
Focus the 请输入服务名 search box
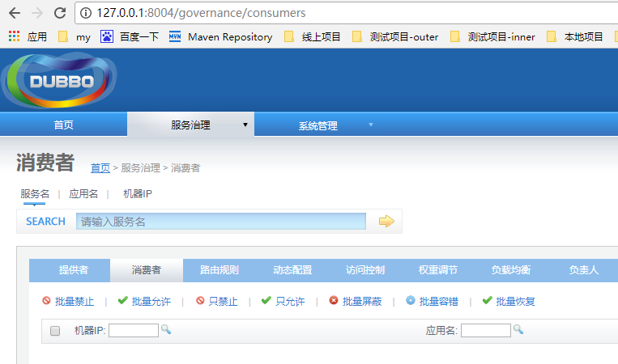pos(220,222)
